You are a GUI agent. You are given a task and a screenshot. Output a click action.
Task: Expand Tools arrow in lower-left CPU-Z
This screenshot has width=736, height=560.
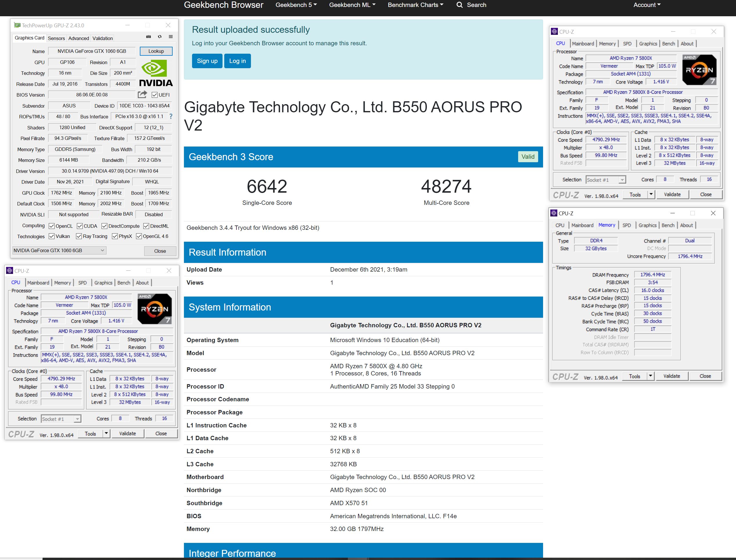[106, 433]
